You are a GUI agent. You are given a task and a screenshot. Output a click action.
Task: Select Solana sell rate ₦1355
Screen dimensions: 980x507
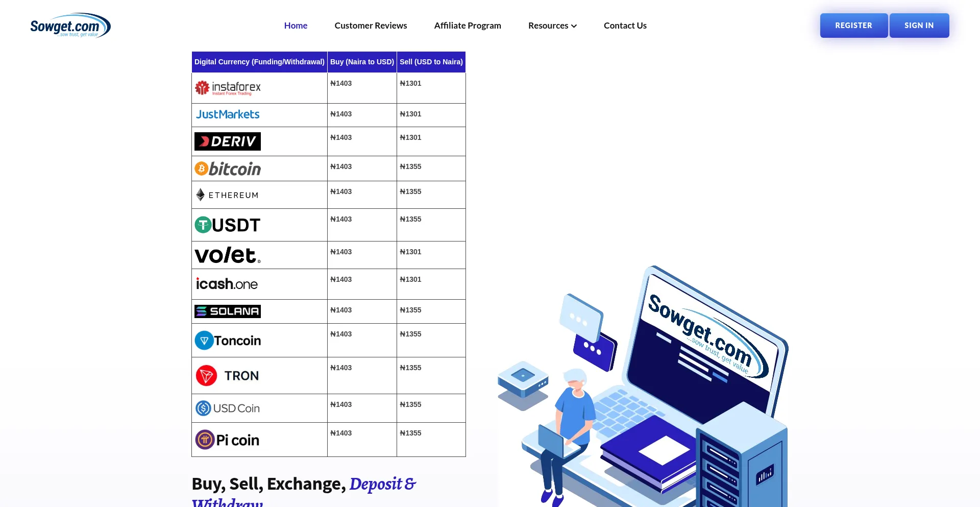(x=410, y=310)
